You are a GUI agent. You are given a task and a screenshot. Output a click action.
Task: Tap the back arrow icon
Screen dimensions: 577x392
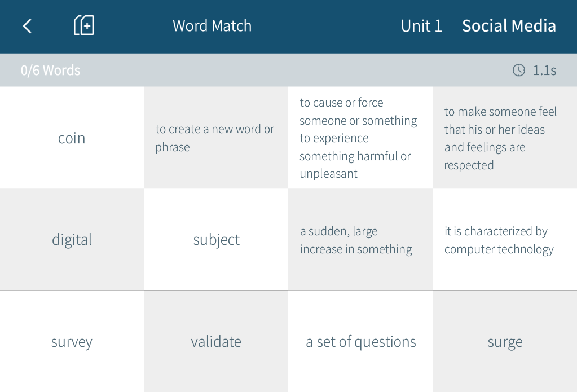click(x=27, y=26)
